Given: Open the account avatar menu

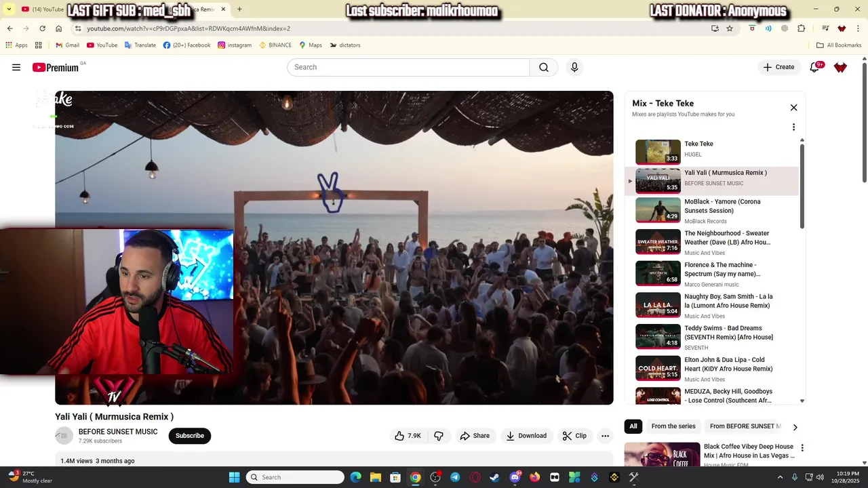Looking at the screenshot, I should coord(840,67).
